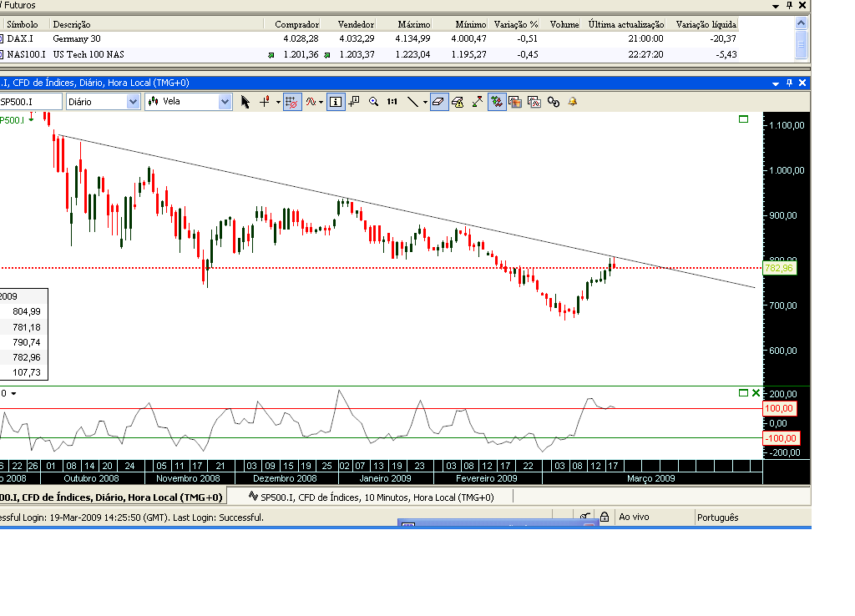Click the diagonal arrows scale icon

click(477, 102)
